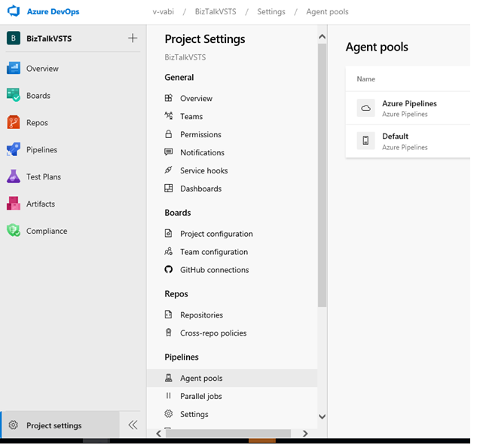
Task: Click the vertical scrollbar thumb in settings panel
Action: (323, 175)
